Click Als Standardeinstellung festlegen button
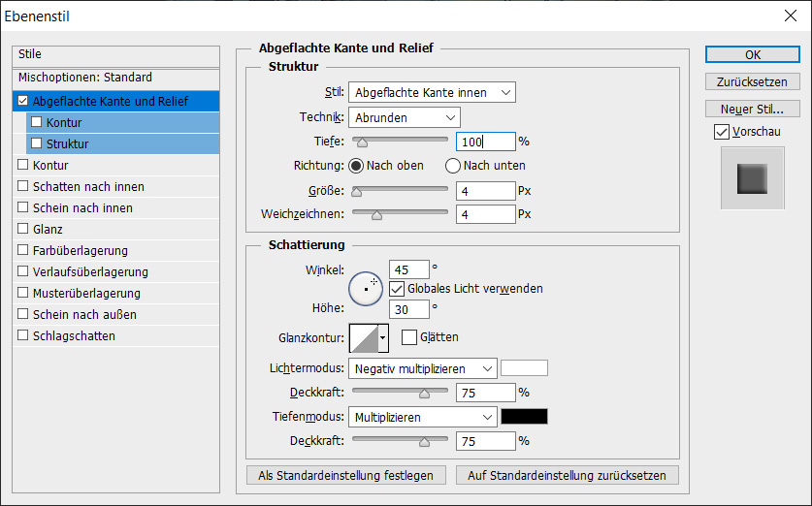The height and width of the screenshot is (506, 812). pyautogui.click(x=346, y=476)
